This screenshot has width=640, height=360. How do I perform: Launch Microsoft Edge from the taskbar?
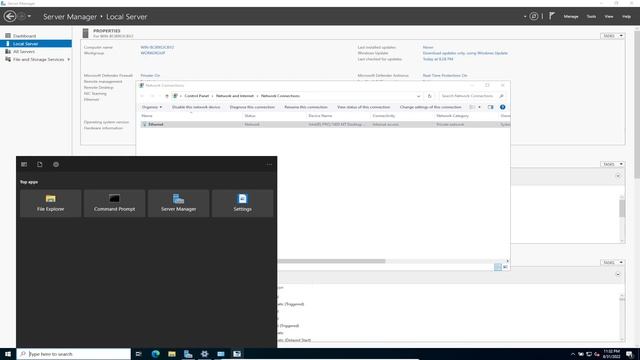tap(156, 354)
